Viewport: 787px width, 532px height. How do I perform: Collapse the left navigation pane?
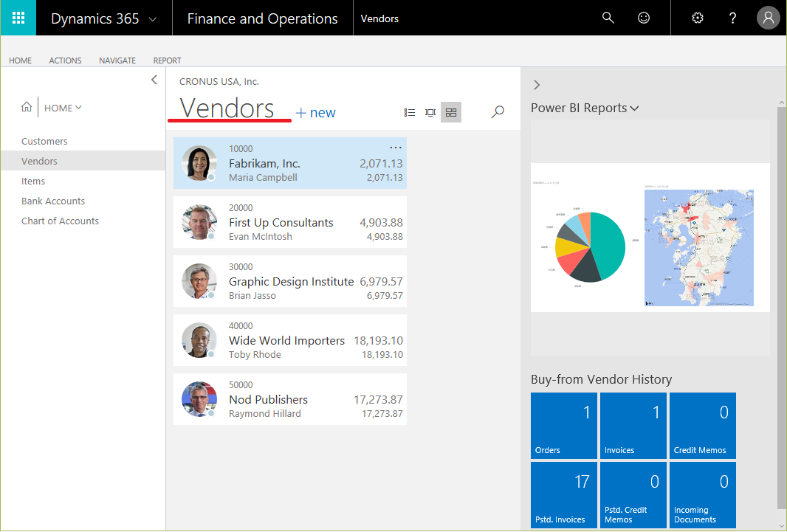pyautogui.click(x=154, y=80)
